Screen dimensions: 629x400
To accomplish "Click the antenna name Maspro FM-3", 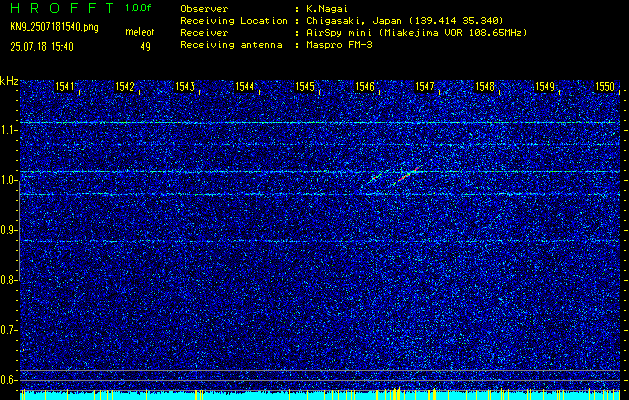I will click(339, 45).
